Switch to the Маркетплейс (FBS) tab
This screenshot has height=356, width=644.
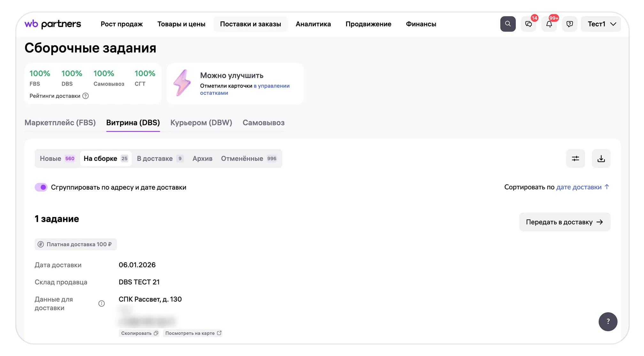coord(60,123)
